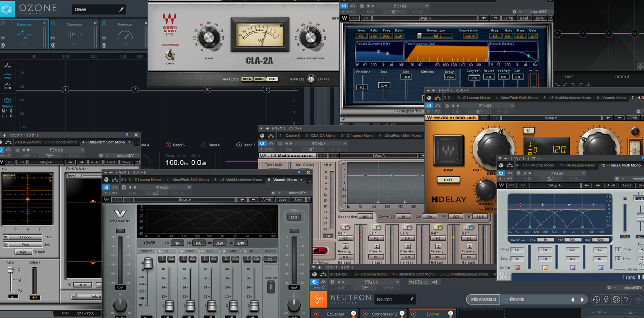Bypass Vitamin window with power button
This screenshot has width=644, height=318.
pos(106,187)
